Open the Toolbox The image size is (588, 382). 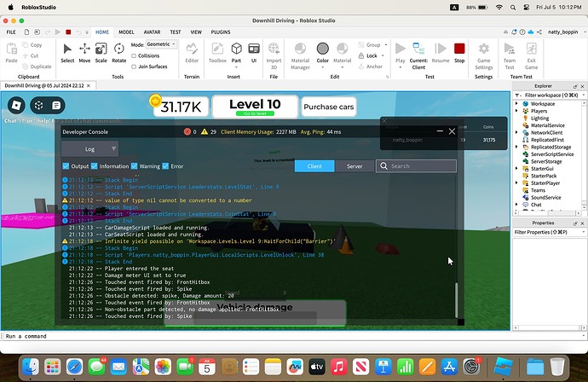click(x=217, y=53)
